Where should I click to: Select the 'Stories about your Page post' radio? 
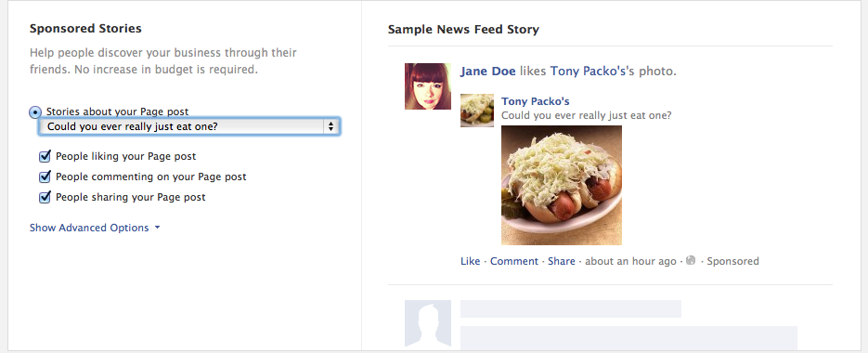35,112
